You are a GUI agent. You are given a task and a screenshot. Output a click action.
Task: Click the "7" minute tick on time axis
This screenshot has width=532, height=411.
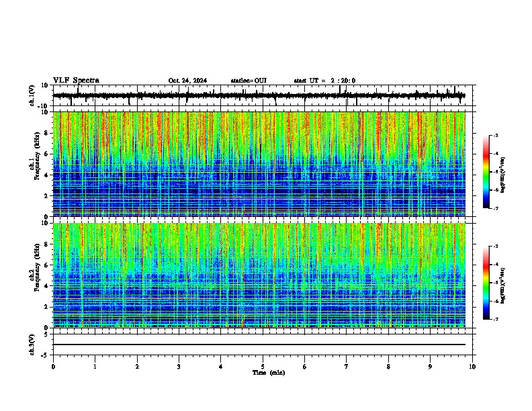pos(347,367)
